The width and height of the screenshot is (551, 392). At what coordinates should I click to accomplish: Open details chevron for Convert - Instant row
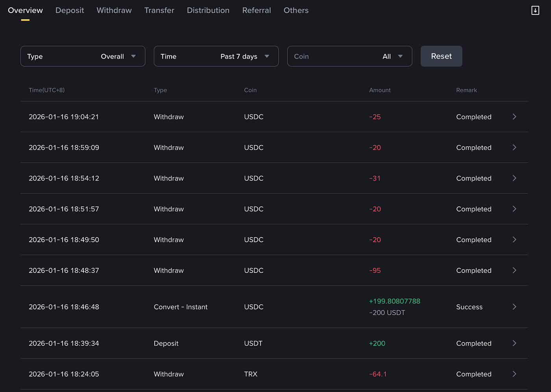coord(514,307)
